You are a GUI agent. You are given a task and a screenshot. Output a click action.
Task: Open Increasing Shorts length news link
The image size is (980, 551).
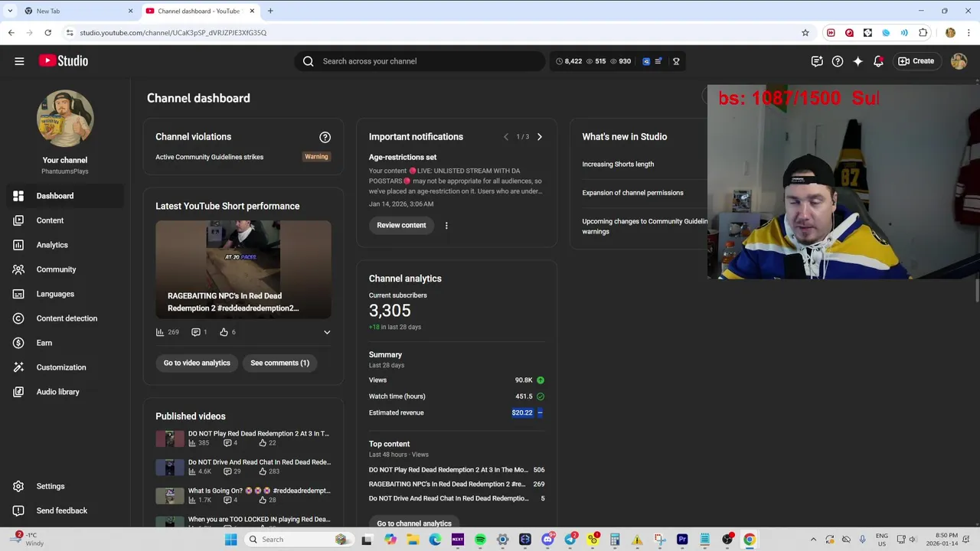click(618, 164)
